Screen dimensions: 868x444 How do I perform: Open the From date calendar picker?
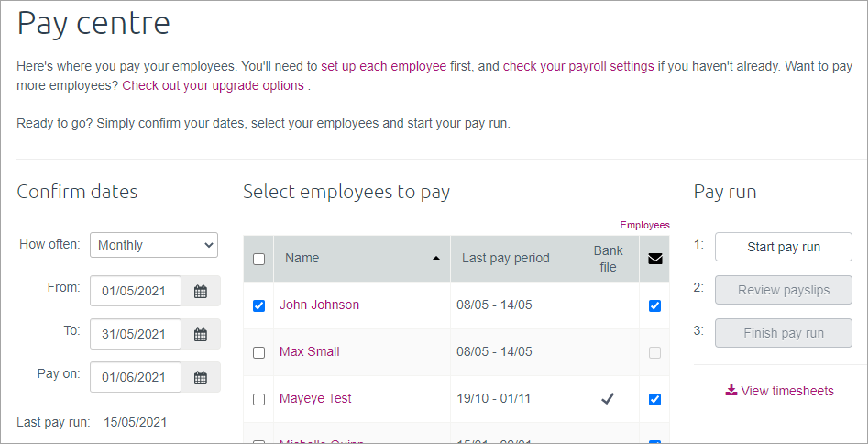coord(201,292)
